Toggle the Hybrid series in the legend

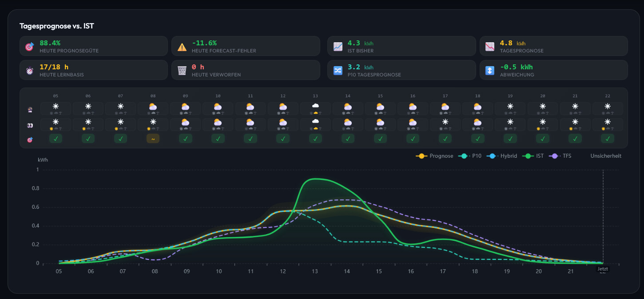tap(501, 156)
